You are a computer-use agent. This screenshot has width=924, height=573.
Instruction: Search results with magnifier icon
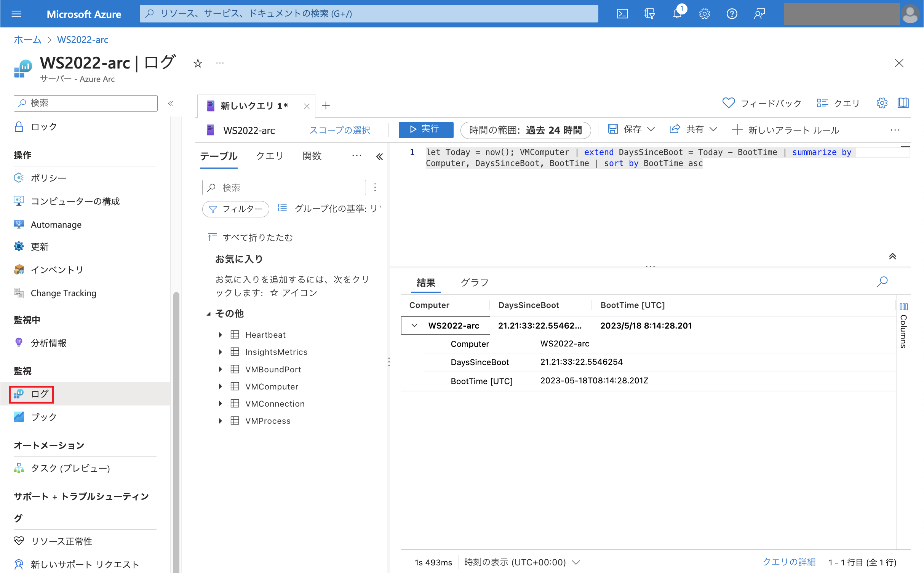pyautogui.click(x=882, y=282)
